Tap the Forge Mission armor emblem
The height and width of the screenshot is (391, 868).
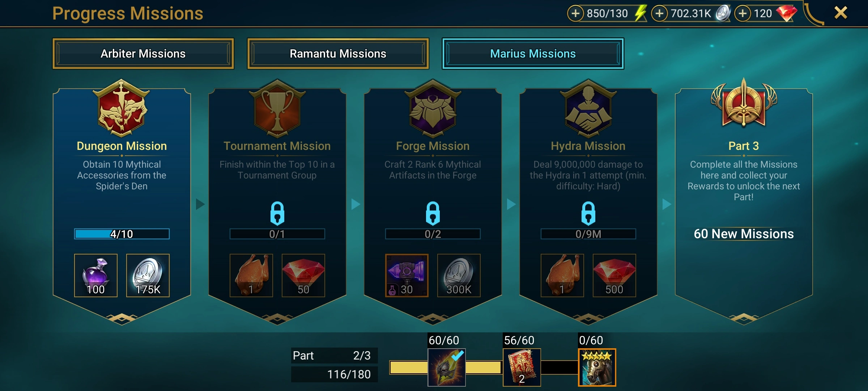433,108
